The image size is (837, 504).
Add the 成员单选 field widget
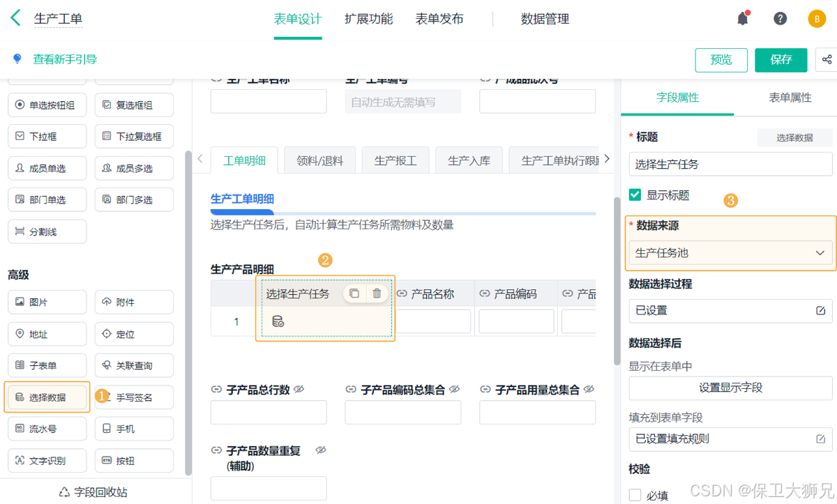tap(47, 168)
